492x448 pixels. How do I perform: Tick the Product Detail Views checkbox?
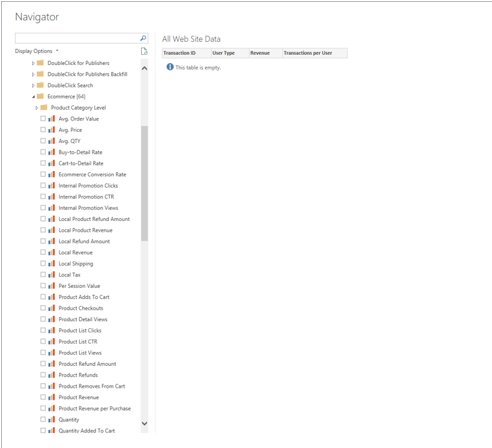pyautogui.click(x=43, y=319)
